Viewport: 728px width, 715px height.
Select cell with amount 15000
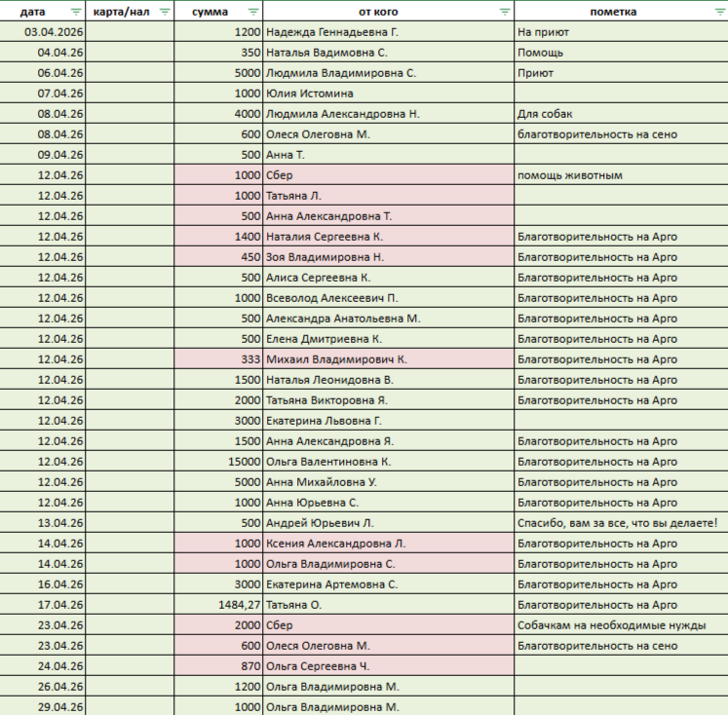pos(218,462)
